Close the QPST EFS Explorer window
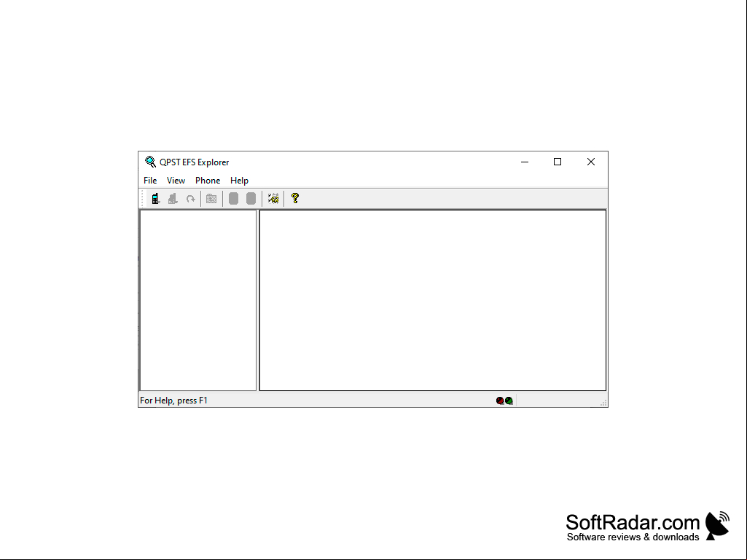Screen dimensions: 747x560 pyautogui.click(x=591, y=162)
